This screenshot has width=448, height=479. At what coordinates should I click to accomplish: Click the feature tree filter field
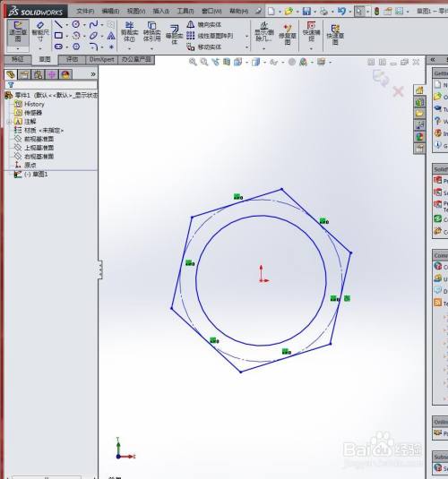click(51, 85)
